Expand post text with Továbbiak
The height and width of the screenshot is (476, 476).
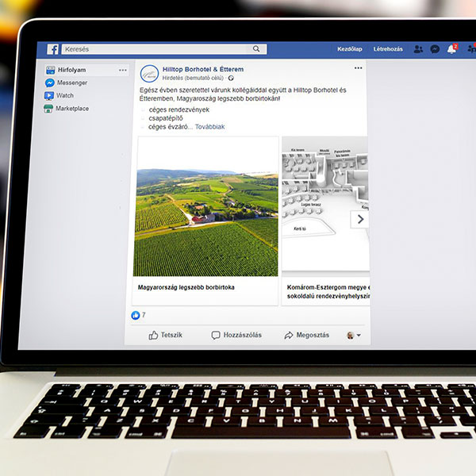coord(209,127)
